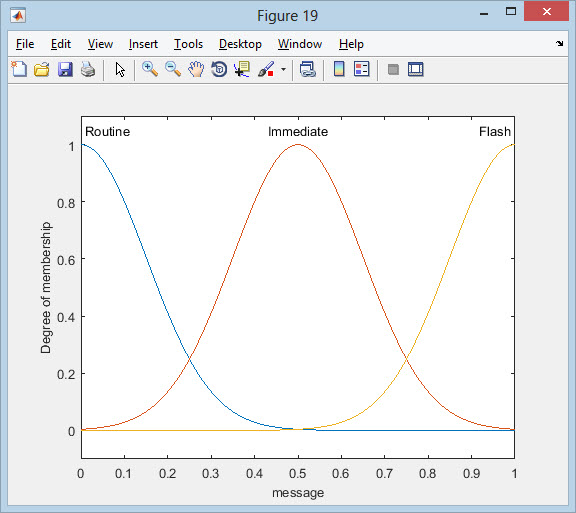Click the Link Plot icon
This screenshot has width=576, height=513.
(x=307, y=69)
